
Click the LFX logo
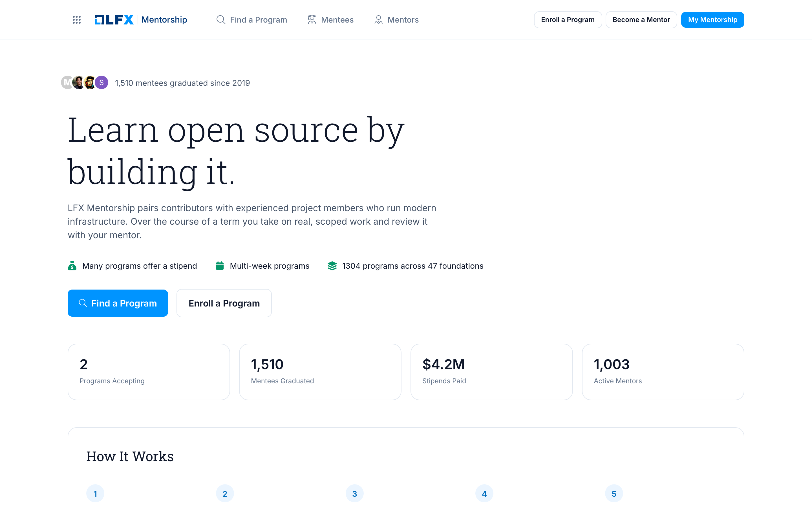pyautogui.click(x=114, y=20)
